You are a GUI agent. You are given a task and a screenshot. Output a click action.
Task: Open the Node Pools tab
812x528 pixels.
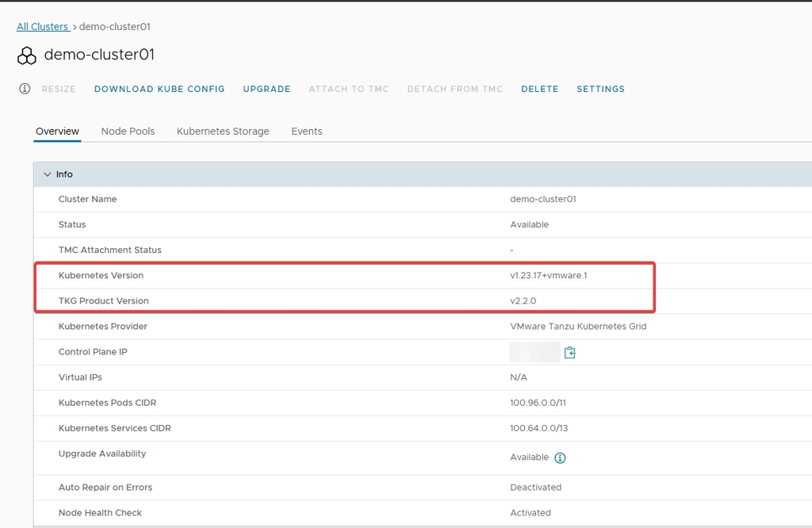[128, 132]
